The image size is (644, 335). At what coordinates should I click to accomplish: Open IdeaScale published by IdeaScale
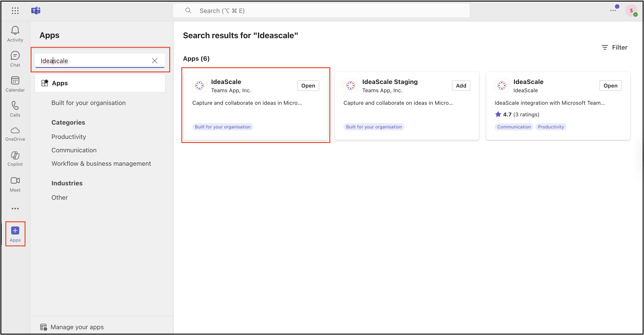pos(610,86)
